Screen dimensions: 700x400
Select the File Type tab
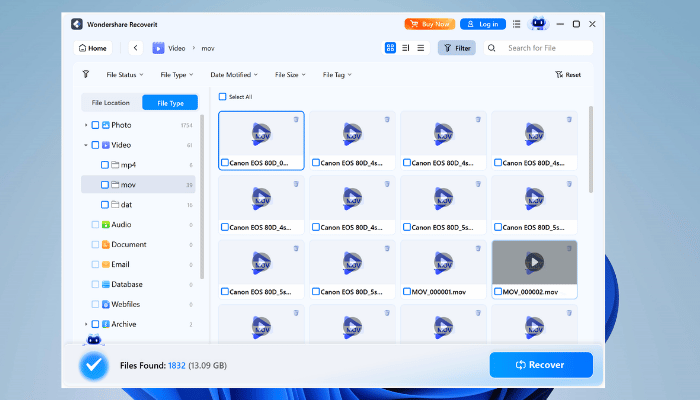(170, 103)
